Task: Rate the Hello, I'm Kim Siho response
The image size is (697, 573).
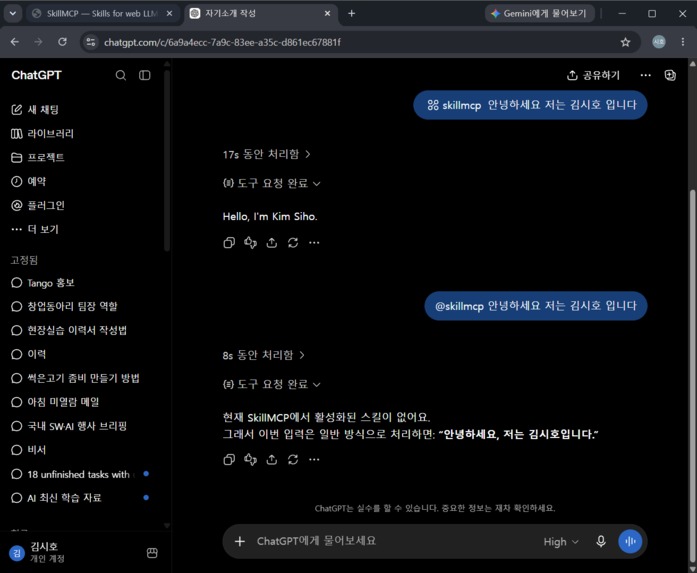Action: (x=250, y=243)
